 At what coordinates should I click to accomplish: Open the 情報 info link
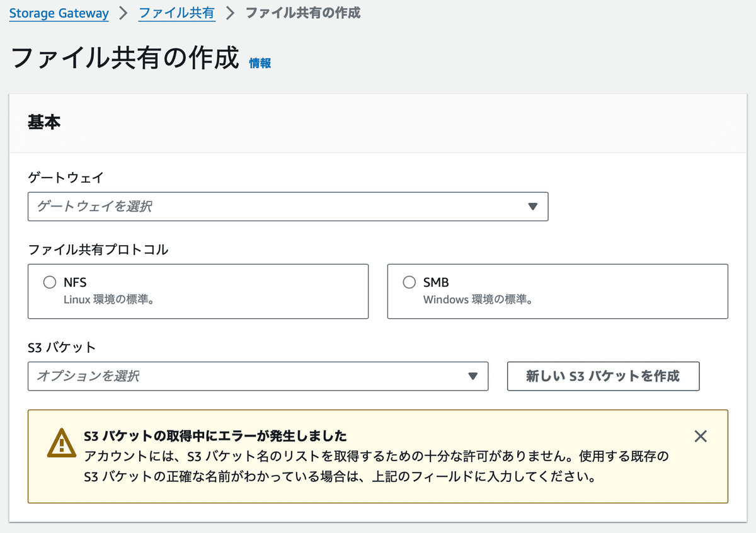point(260,63)
